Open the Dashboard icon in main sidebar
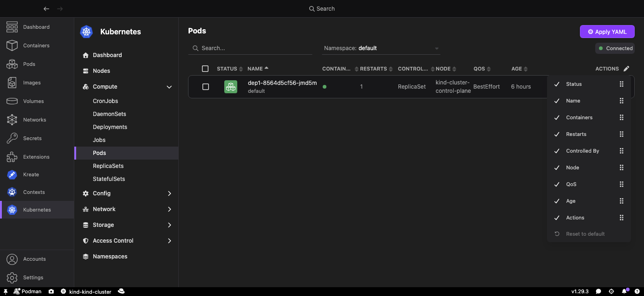This screenshot has height=296, width=644. 12,27
